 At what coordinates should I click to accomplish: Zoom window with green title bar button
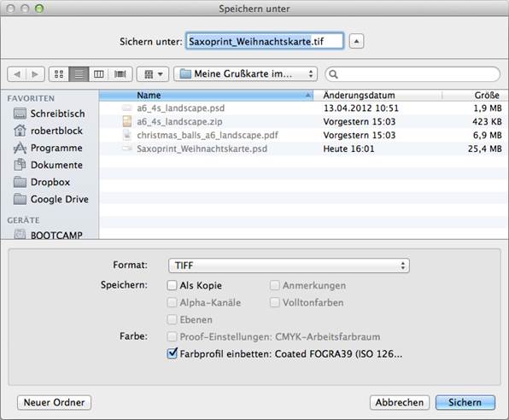pos(39,9)
